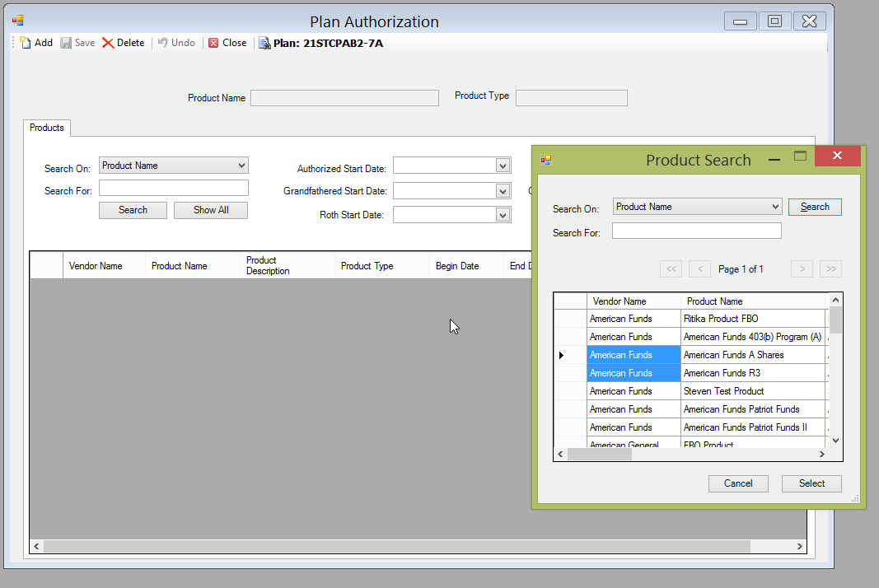Open the Authorized Start Date dropdown

502,165
